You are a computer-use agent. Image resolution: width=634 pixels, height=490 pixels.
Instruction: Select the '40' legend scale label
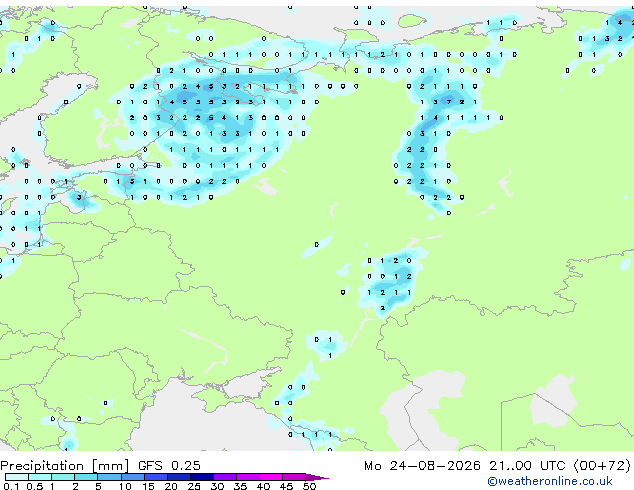click(x=263, y=486)
